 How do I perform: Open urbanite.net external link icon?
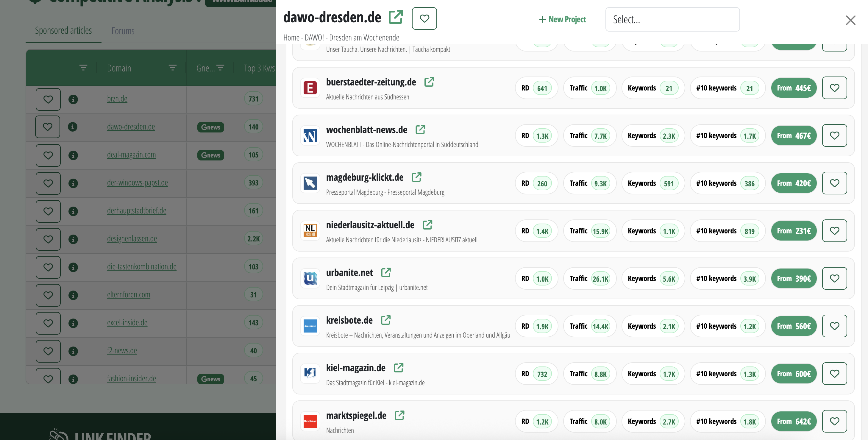tap(386, 272)
